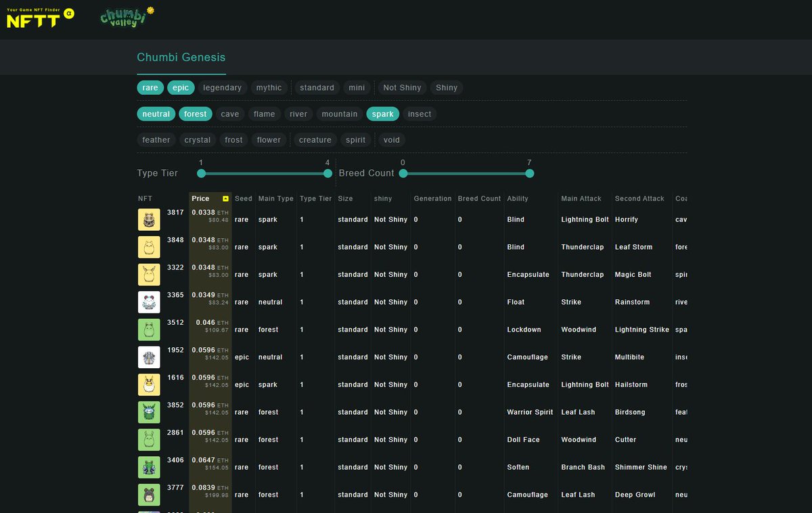Click Breed Count slider minimum handle
The width and height of the screenshot is (812, 513).
point(403,173)
